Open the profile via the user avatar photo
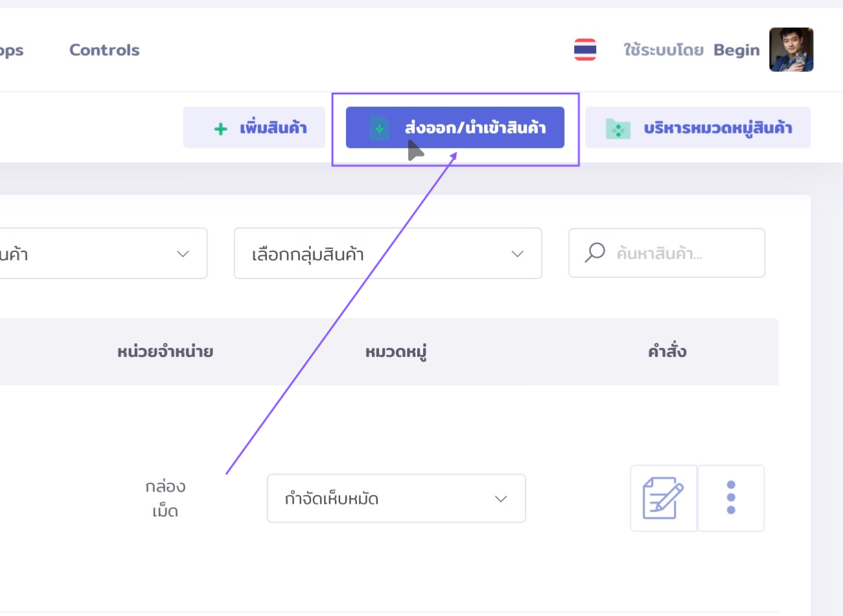 pyautogui.click(x=791, y=49)
